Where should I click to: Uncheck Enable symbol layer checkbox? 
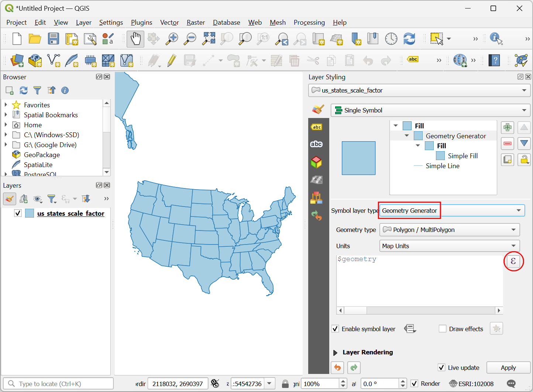pos(335,329)
